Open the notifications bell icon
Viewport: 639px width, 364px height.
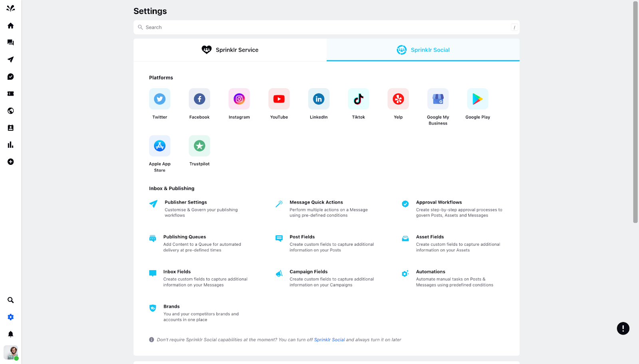point(11,334)
